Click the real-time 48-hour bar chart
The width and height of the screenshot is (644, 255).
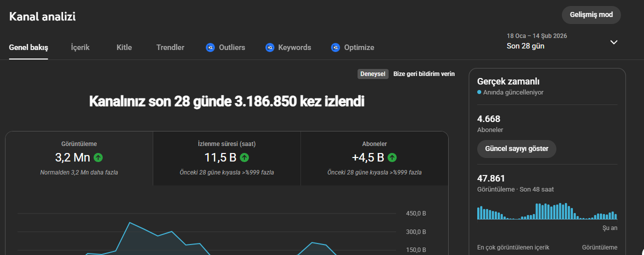[547, 211]
